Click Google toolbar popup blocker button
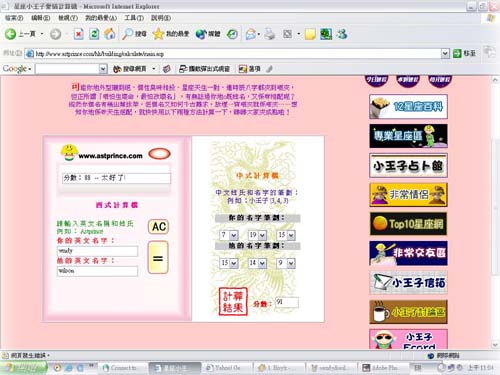This screenshot has width=500, height=375. [204, 69]
